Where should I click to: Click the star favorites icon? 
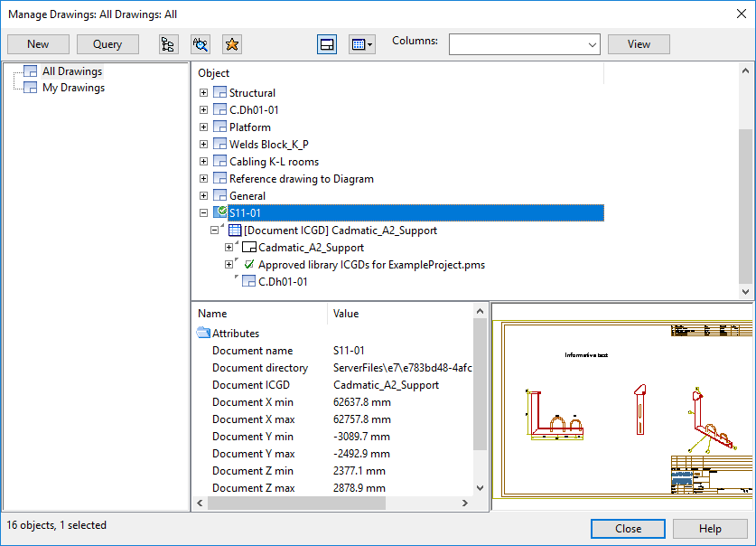point(232,44)
